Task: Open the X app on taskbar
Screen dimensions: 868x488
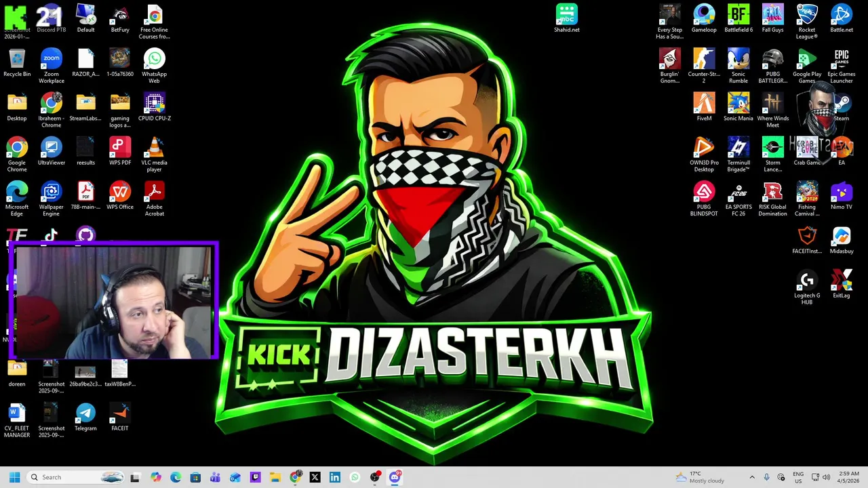Action: click(x=315, y=477)
